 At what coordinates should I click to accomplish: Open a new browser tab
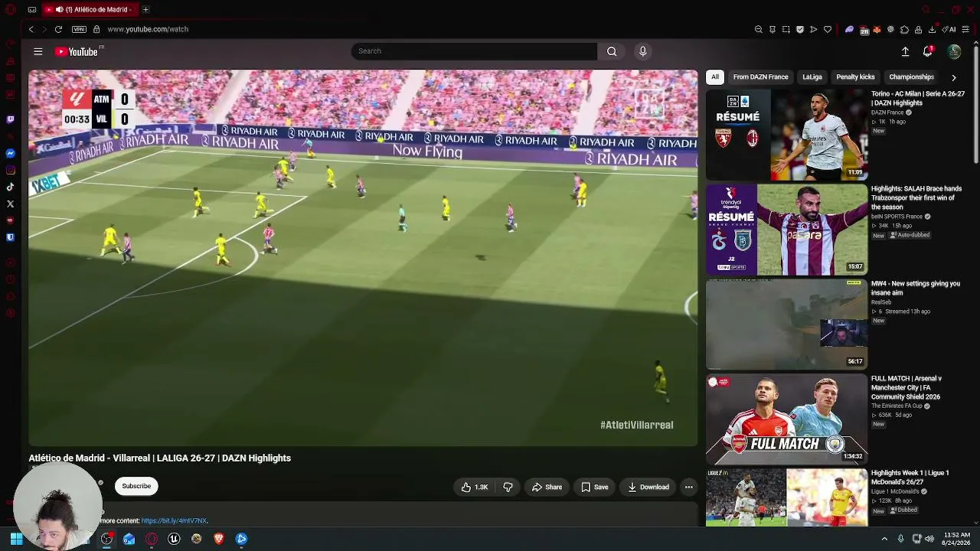tap(145, 9)
